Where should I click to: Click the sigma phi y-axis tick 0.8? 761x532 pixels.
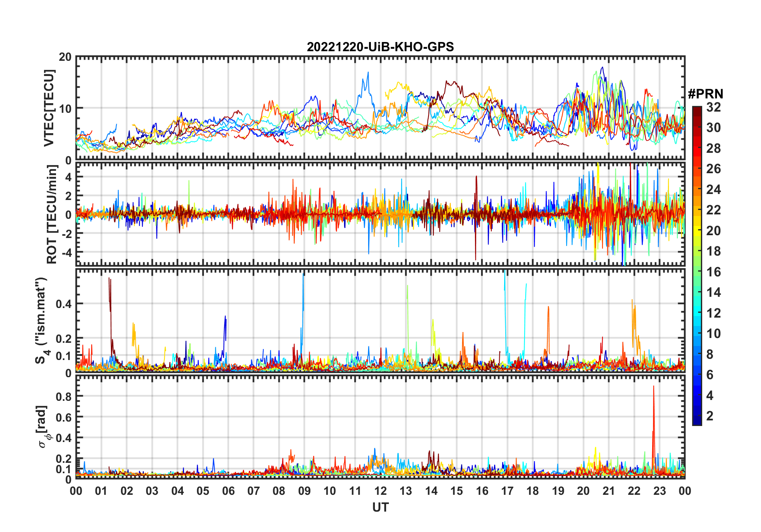coord(64,396)
